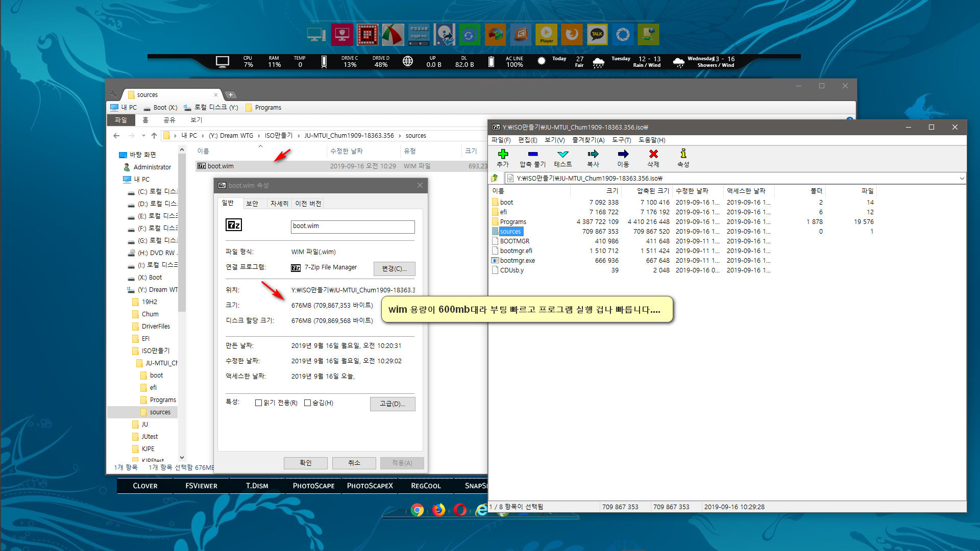Screen dimensions: 980x551
Task: Open explorer recent locations dropdown arrow
Action: click(143, 136)
